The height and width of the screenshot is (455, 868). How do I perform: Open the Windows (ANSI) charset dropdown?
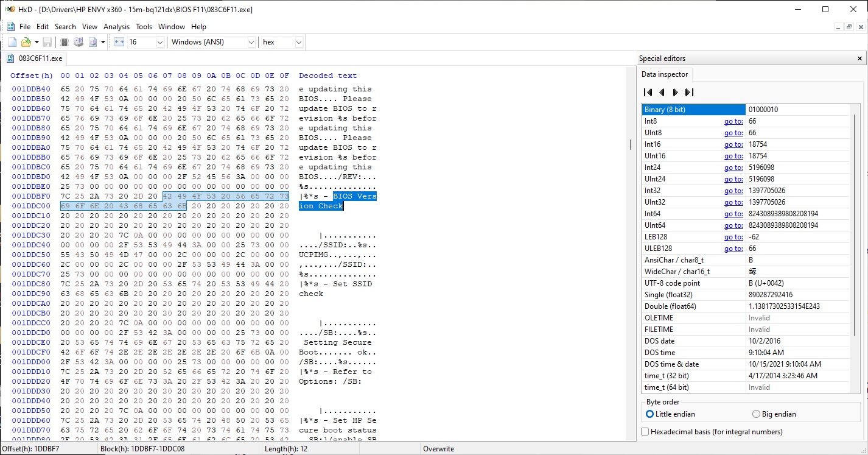click(x=251, y=42)
